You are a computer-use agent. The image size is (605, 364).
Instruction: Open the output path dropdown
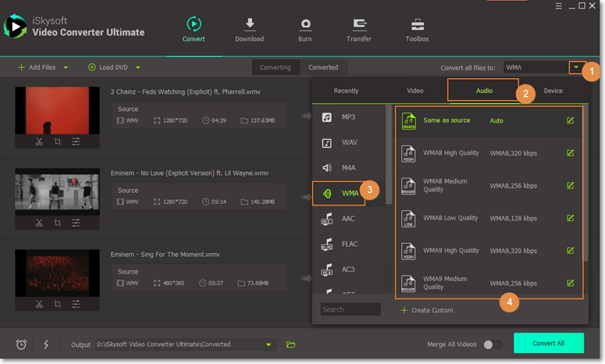269,345
